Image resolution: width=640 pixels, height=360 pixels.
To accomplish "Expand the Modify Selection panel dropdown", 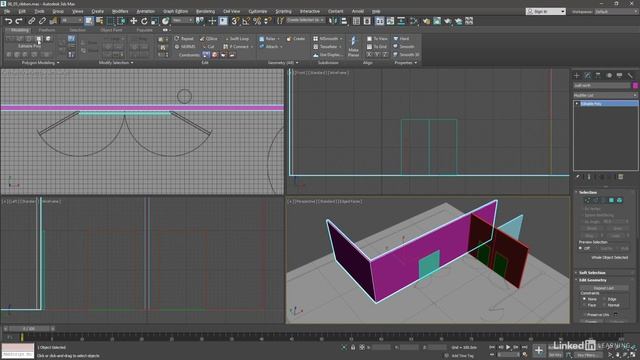I will tap(116, 62).
